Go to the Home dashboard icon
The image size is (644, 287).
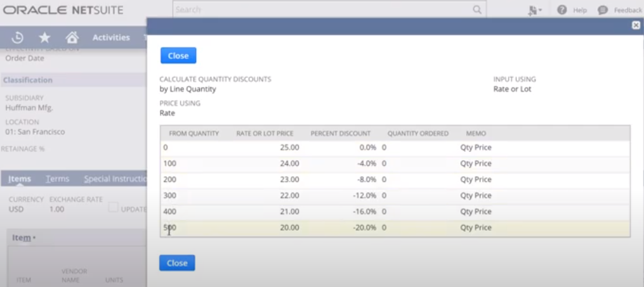pos(72,38)
